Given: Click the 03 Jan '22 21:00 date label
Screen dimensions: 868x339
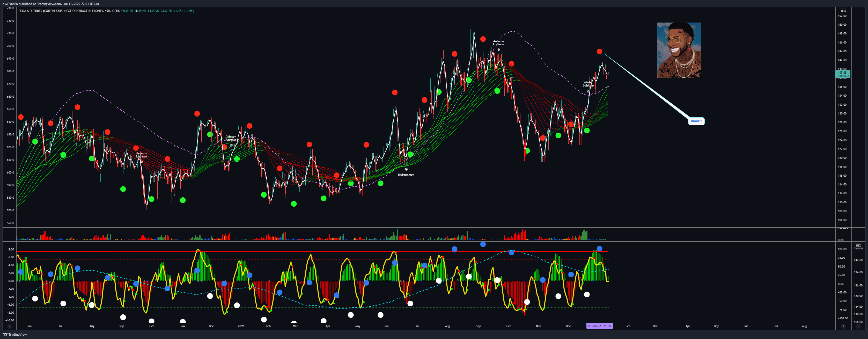Looking at the screenshot, I should pyautogui.click(x=599, y=326).
